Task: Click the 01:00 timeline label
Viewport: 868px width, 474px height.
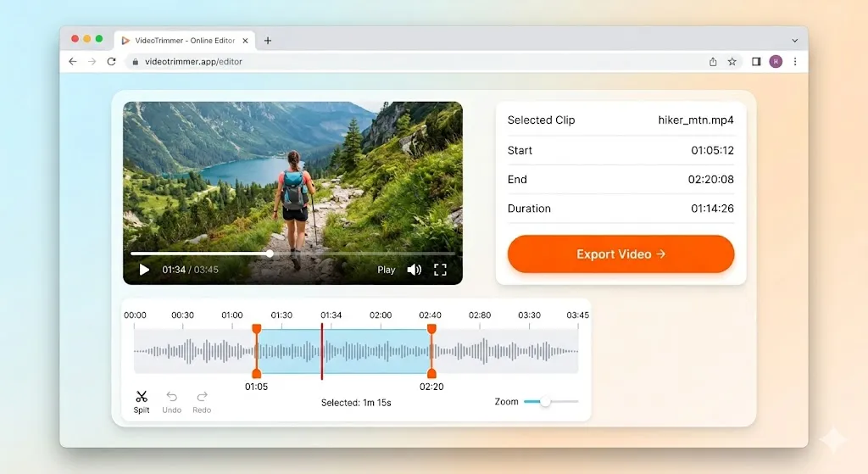Action: (232, 315)
